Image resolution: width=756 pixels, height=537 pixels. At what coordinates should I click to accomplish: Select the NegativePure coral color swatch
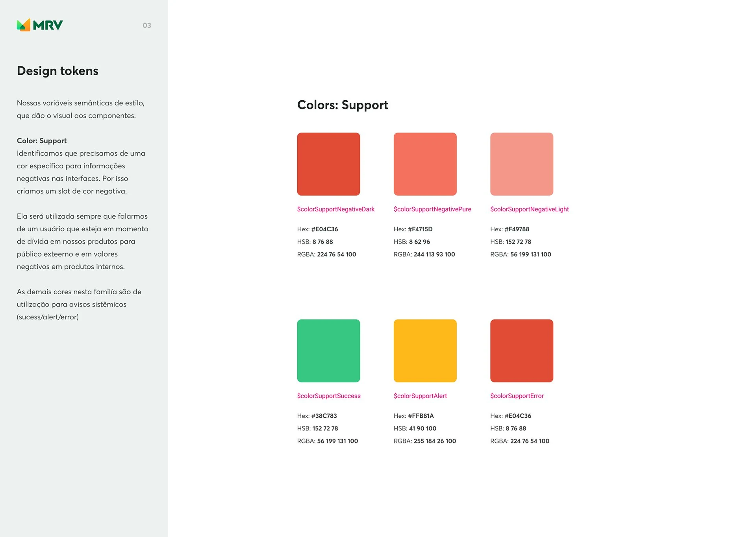425,164
